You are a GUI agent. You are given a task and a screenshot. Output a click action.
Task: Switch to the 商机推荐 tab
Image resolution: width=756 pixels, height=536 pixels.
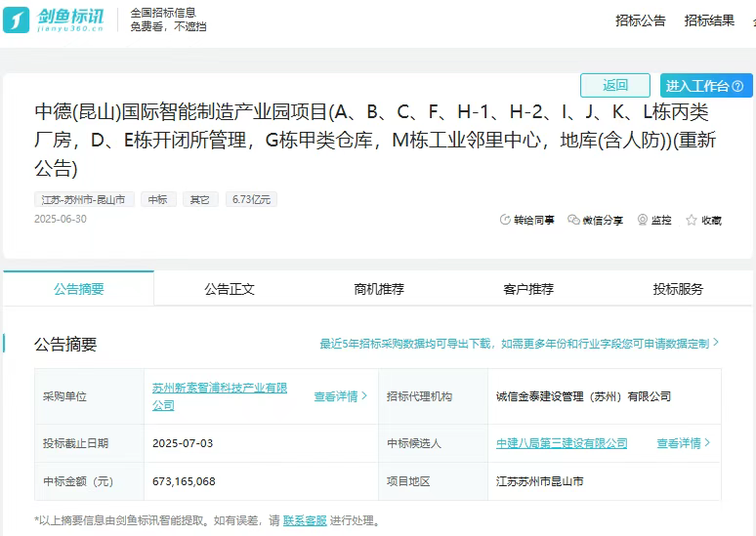coord(379,289)
